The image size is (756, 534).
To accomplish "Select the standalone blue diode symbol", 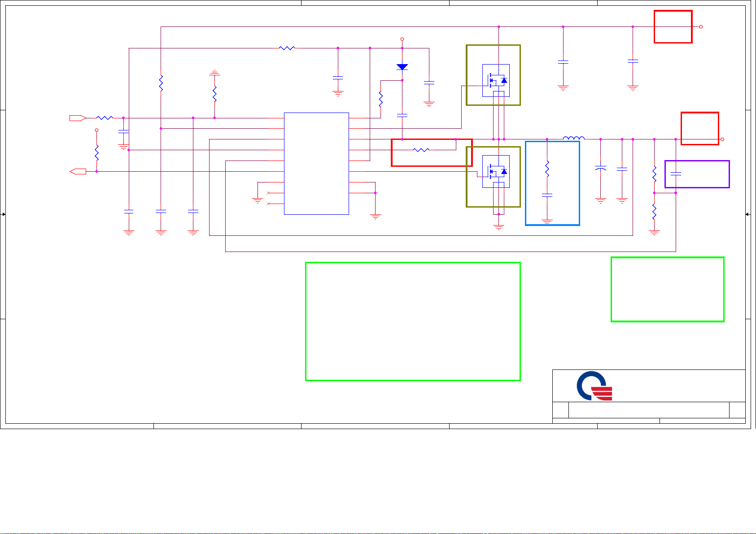I will (x=402, y=67).
